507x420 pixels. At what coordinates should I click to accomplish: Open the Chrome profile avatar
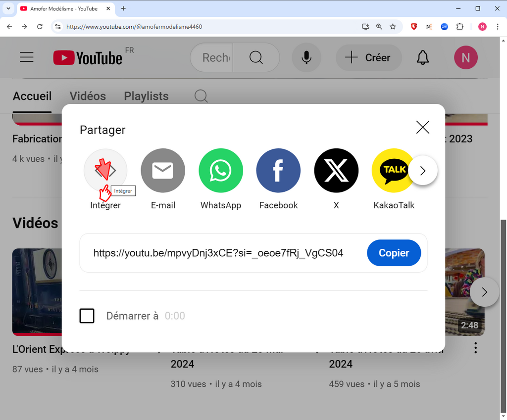point(482,27)
